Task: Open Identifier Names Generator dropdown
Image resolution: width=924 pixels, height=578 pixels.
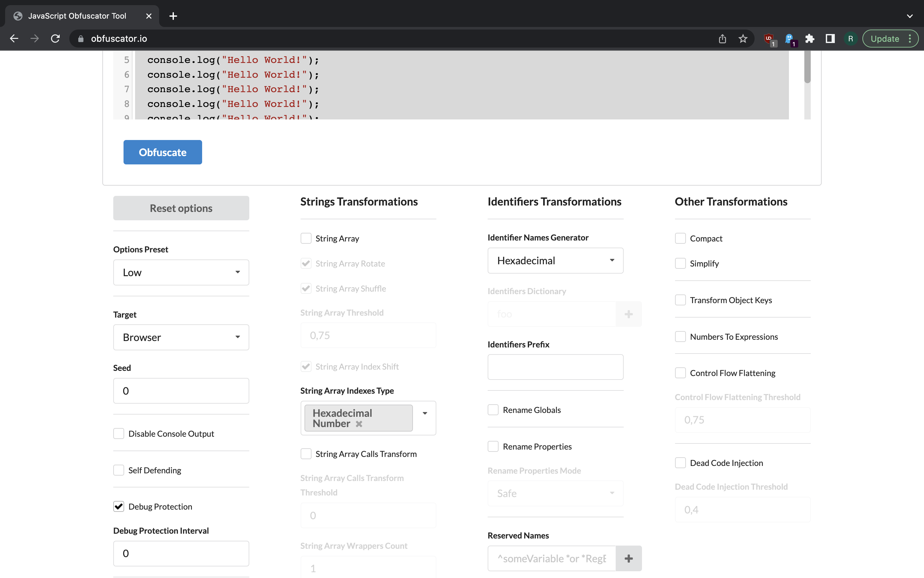Action: (x=556, y=261)
